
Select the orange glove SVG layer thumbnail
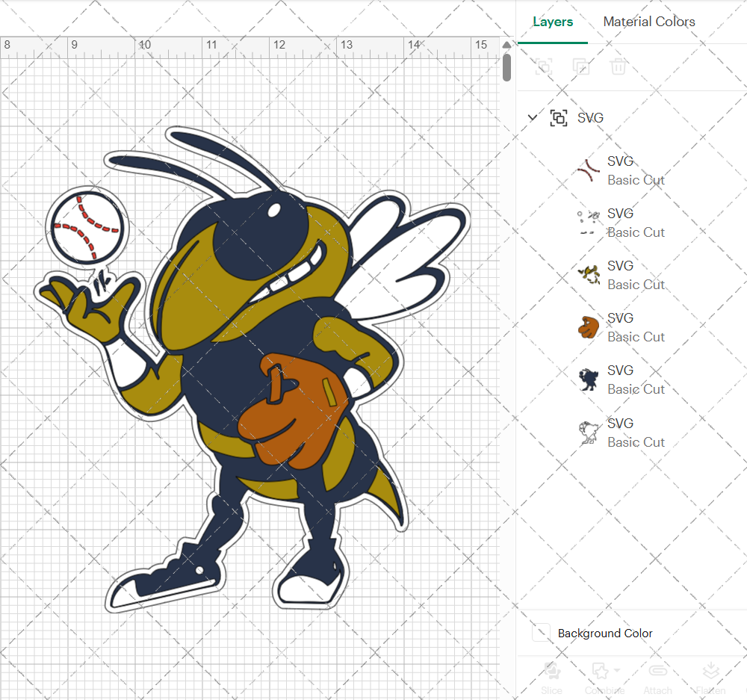tap(589, 327)
